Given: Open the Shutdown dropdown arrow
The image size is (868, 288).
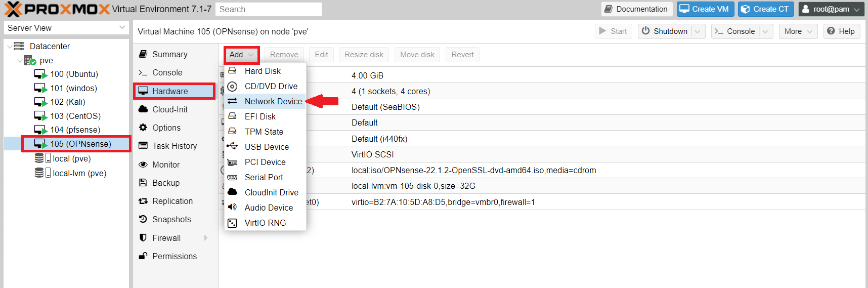Looking at the screenshot, I should pos(698,31).
